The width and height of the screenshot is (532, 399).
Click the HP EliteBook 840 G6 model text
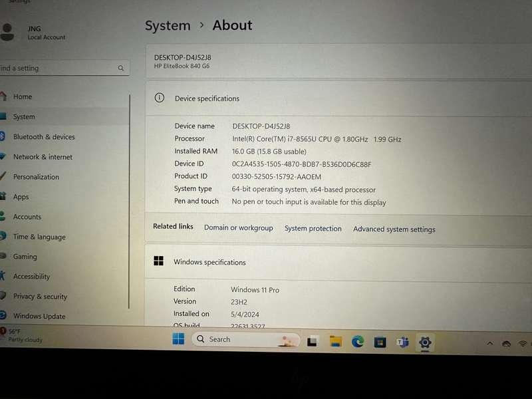[182, 66]
